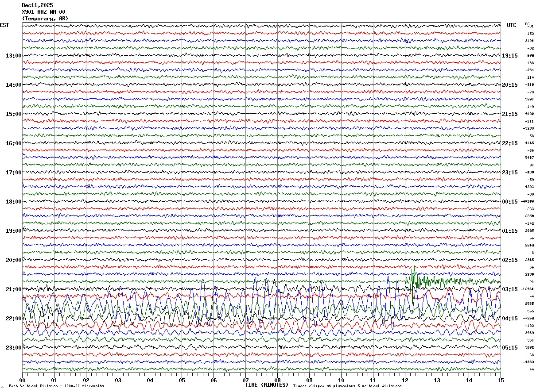Pick the 21:00 CST row label
Viewport: 536px width, 392px height.
(13, 289)
